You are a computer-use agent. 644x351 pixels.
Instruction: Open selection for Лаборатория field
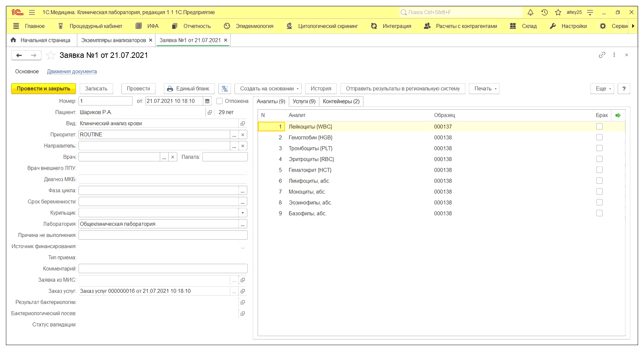243,224
